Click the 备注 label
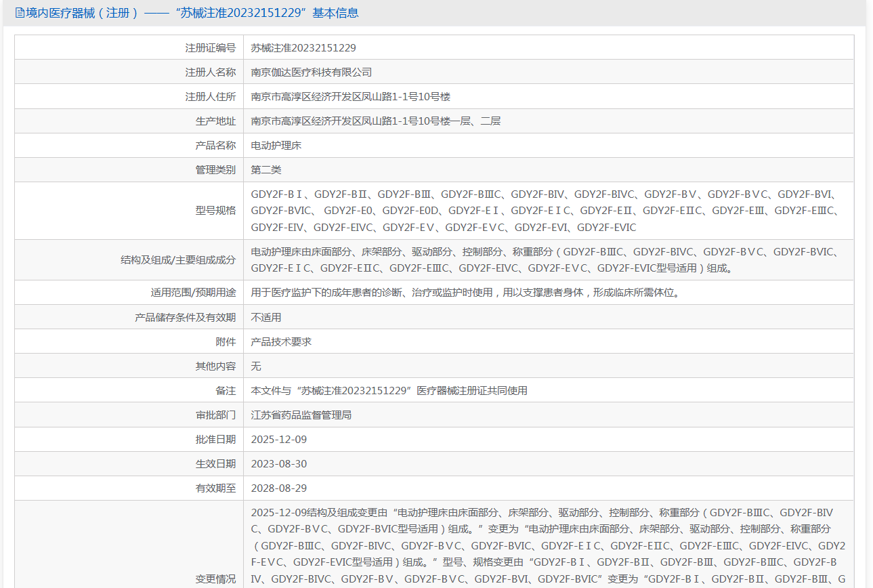The width and height of the screenshot is (873, 588). coord(226,391)
